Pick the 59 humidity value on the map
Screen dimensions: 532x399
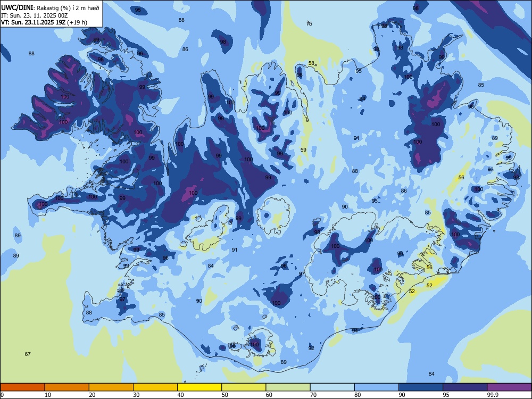(x=303, y=149)
